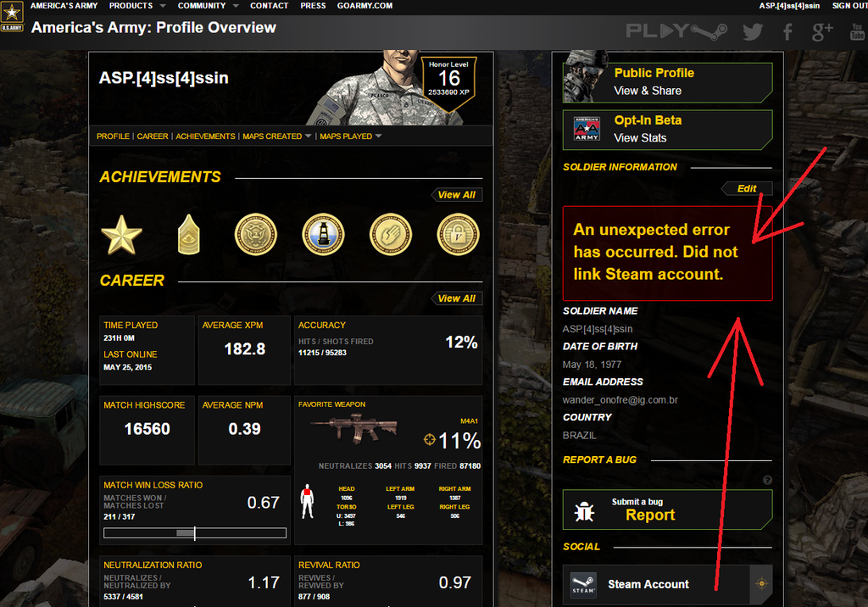
Task: Click the target icon beside Steam Account
Action: (x=762, y=584)
